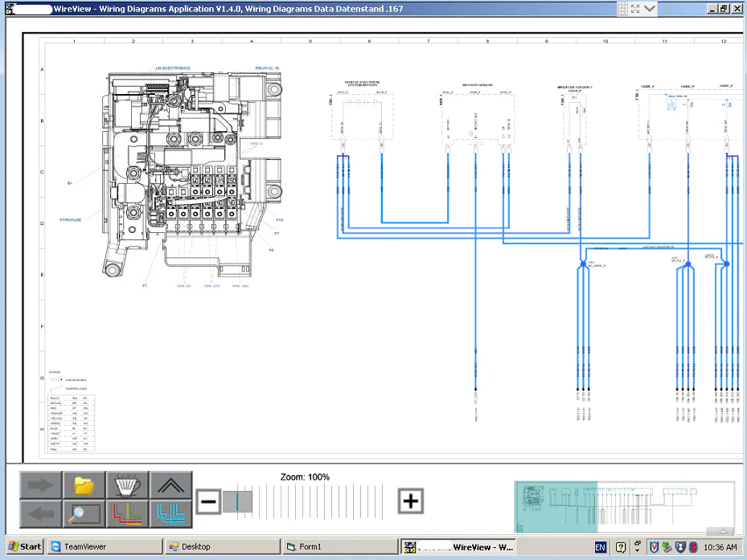
Task: Click the EN language indicator
Action: point(601,547)
